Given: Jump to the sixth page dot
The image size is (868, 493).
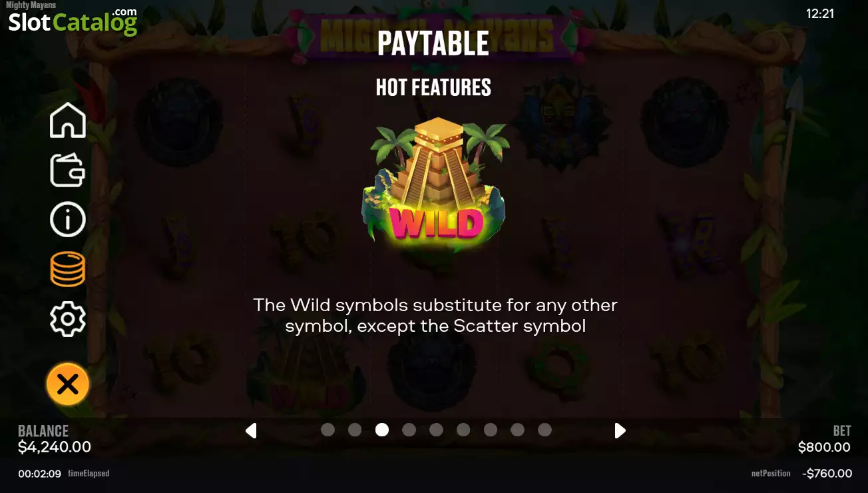Looking at the screenshot, I should tap(463, 430).
